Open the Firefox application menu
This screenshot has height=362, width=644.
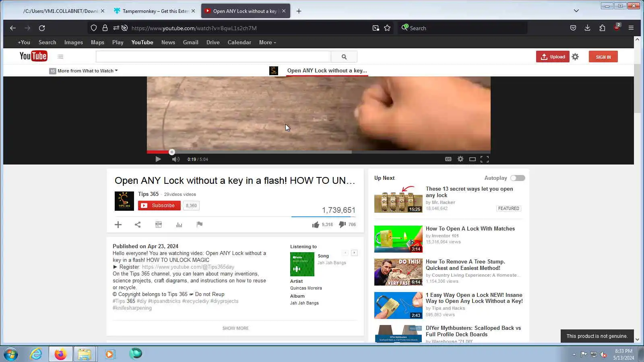631,28
